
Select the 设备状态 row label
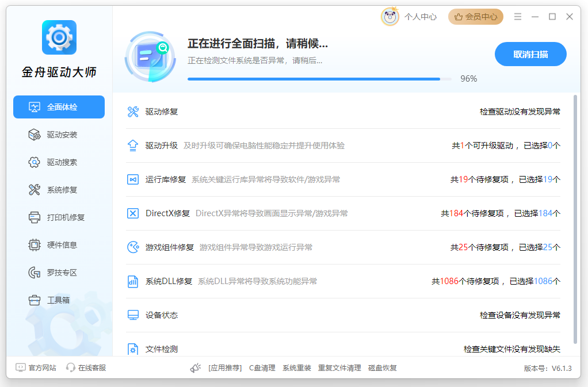pos(162,315)
